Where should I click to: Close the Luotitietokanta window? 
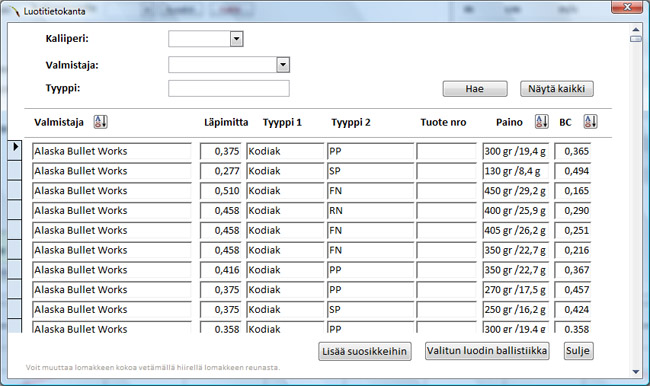[627, 7]
